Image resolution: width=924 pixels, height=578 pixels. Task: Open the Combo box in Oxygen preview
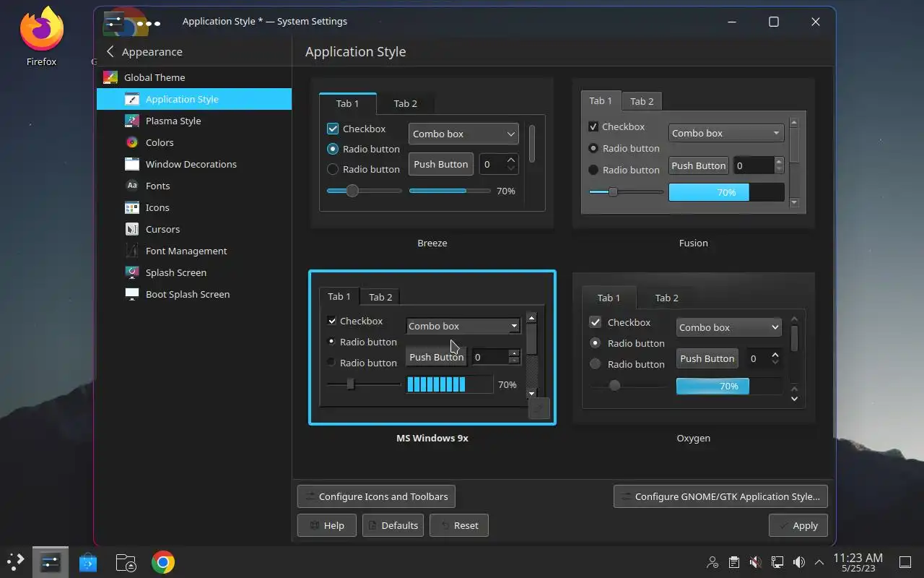pos(729,327)
